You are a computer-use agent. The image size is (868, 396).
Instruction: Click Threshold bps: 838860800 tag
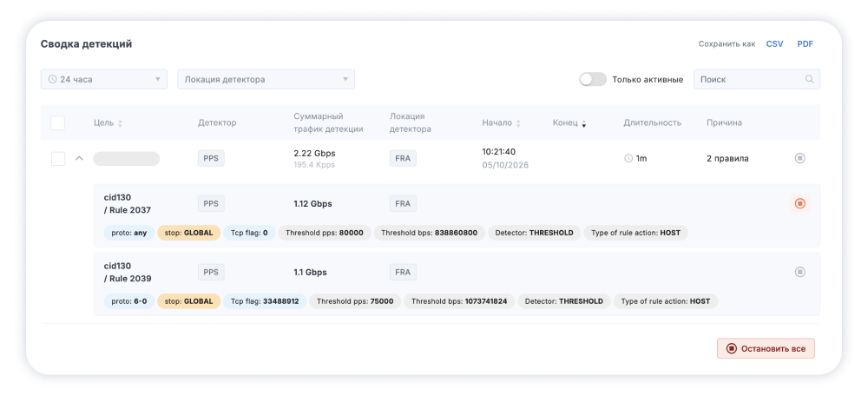coord(430,233)
